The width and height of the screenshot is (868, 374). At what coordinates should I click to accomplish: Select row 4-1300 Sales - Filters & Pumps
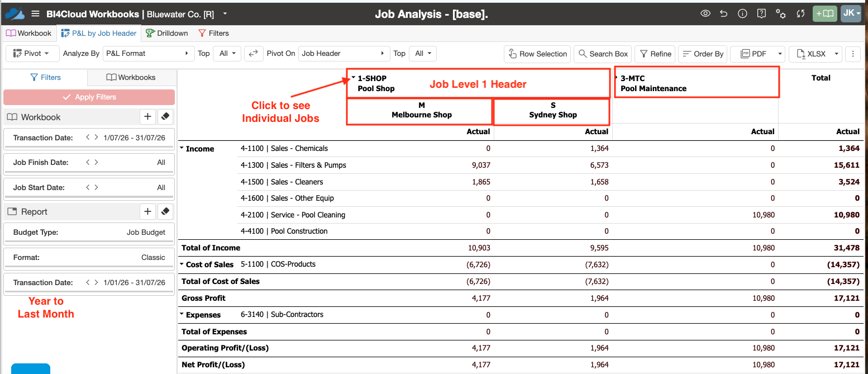(293, 165)
